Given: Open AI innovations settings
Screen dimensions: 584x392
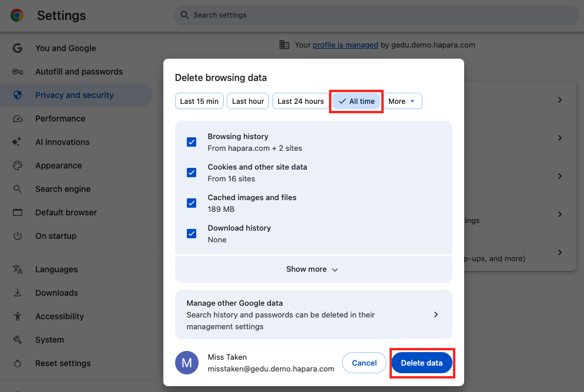Looking at the screenshot, I should (76, 142).
